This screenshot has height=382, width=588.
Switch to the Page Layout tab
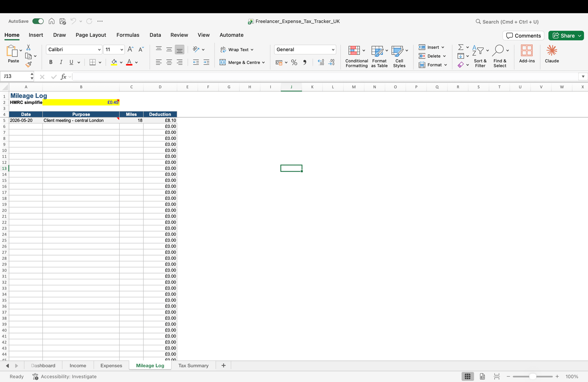click(91, 35)
